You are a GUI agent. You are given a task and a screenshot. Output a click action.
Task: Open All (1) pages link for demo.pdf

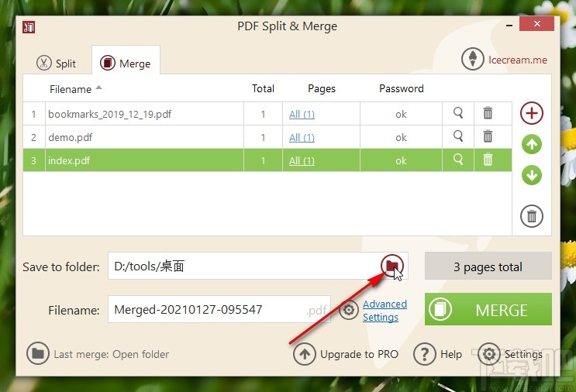[x=302, y=137]
